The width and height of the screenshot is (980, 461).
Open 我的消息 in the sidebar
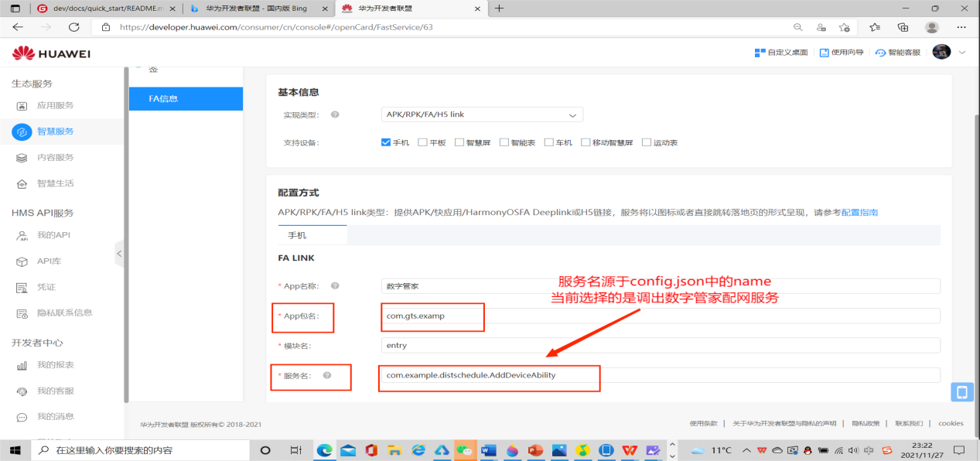tap(55, 416)
